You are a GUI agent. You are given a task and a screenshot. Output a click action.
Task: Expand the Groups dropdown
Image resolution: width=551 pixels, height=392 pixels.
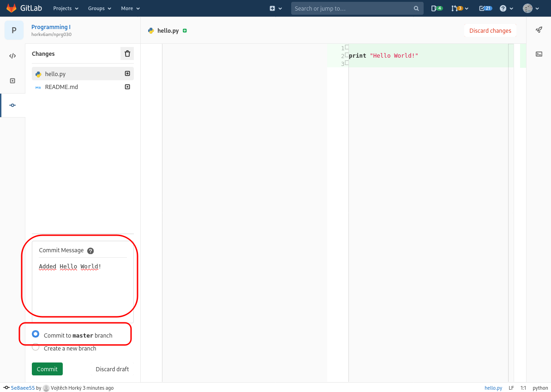[x=100, y=8]
